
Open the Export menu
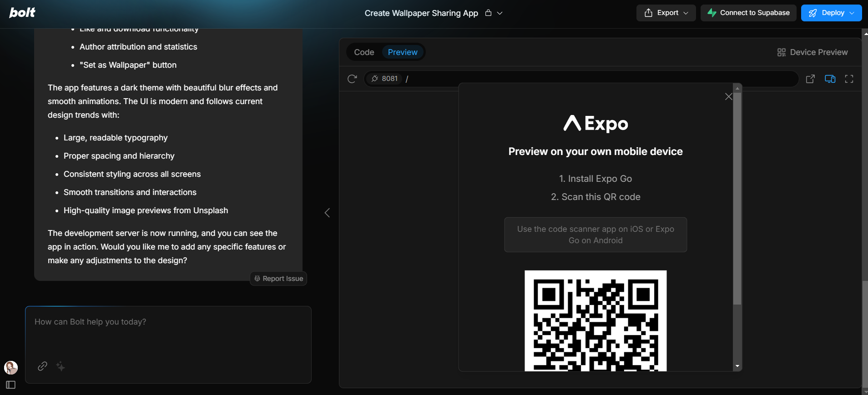point(666,13)
